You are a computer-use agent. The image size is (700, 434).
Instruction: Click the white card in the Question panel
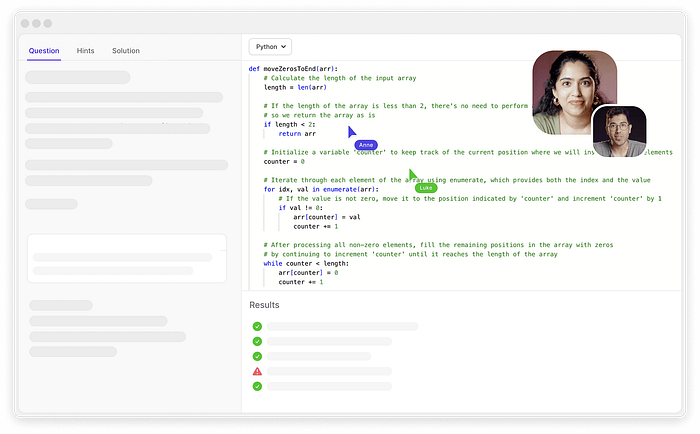pos(126,258)
